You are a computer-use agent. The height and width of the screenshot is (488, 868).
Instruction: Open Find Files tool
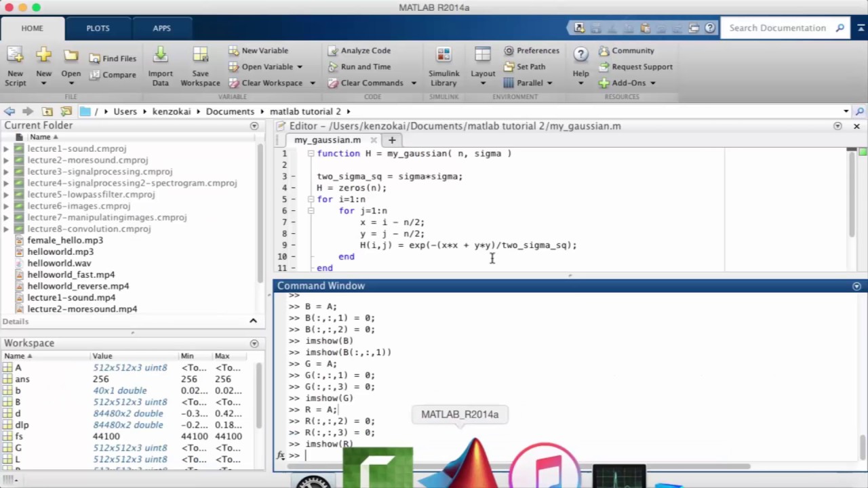[113, 58]
